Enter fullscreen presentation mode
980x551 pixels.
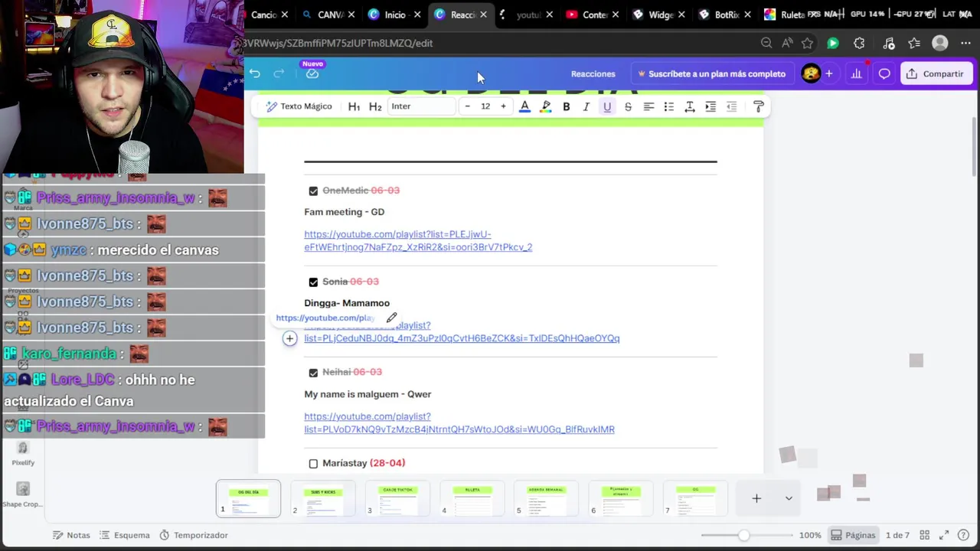[944, 535]
